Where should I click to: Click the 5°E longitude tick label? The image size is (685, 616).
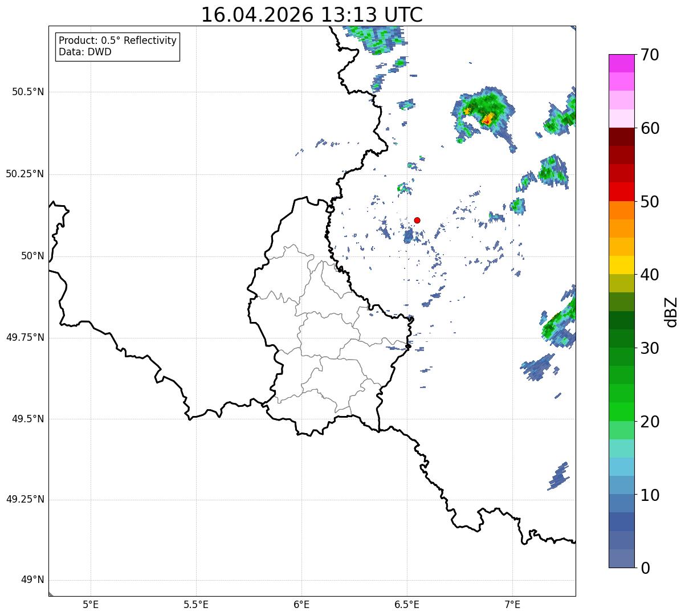pyautogui.click(x=91, y=604)
